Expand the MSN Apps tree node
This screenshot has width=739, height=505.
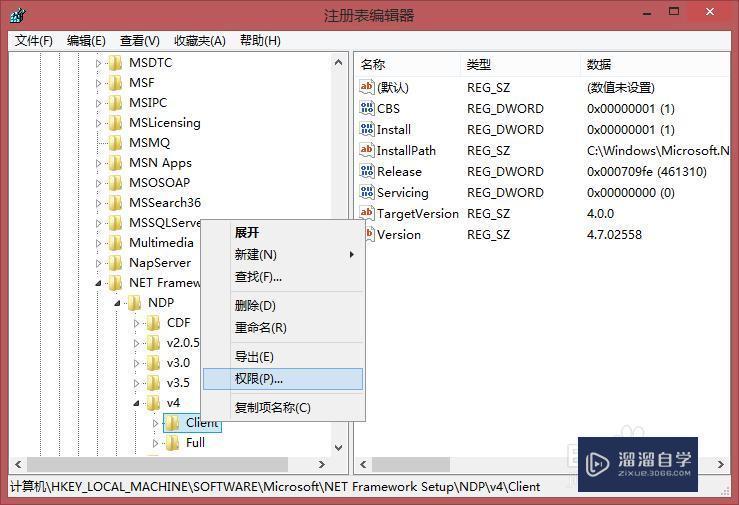pyautogui.click(x=98, y=163)
